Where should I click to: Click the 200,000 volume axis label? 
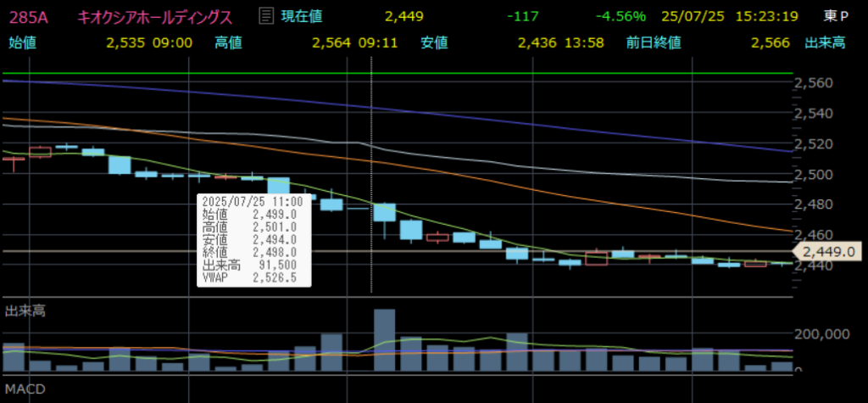[821, 335]
